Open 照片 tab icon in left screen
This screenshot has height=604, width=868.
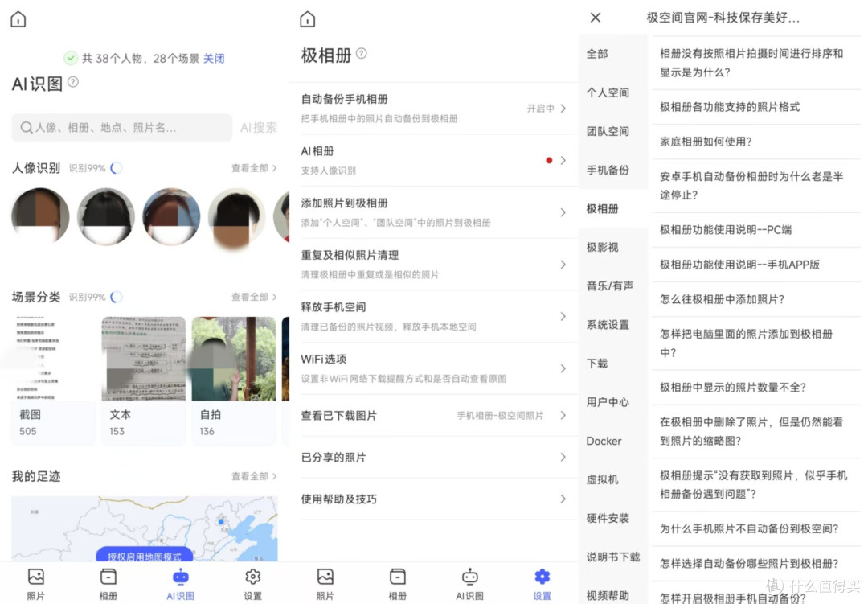36,577
